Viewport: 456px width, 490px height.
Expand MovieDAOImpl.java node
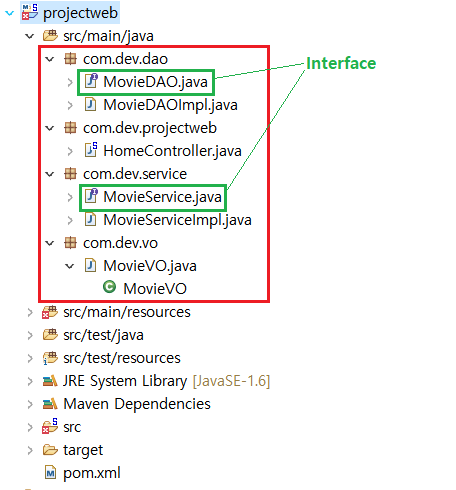click(x=70, y=105)
